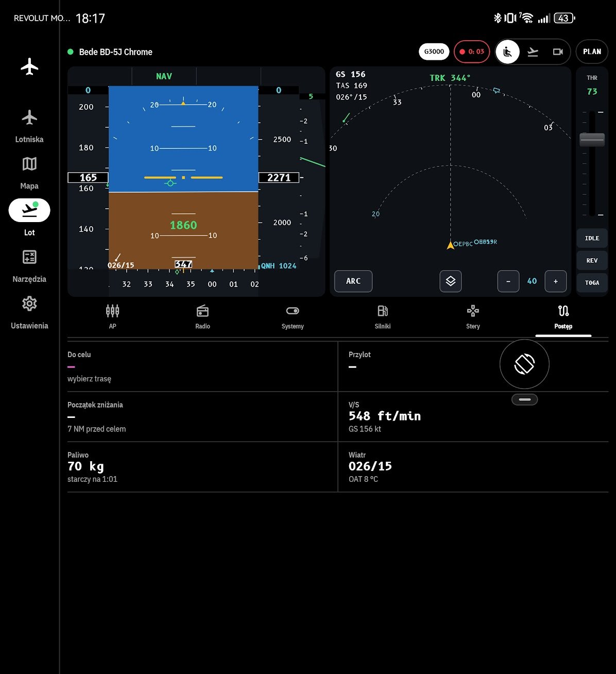Check the battery level indicator
Screen dimensions: 616x674
pyautogui.click(x=564, y=19)
